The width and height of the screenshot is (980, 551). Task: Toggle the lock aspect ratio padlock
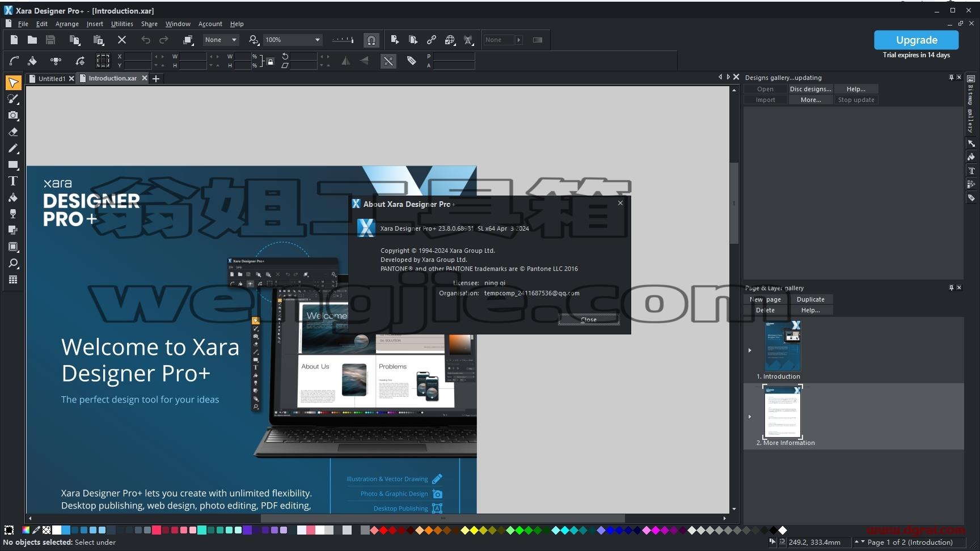[271, 61]
